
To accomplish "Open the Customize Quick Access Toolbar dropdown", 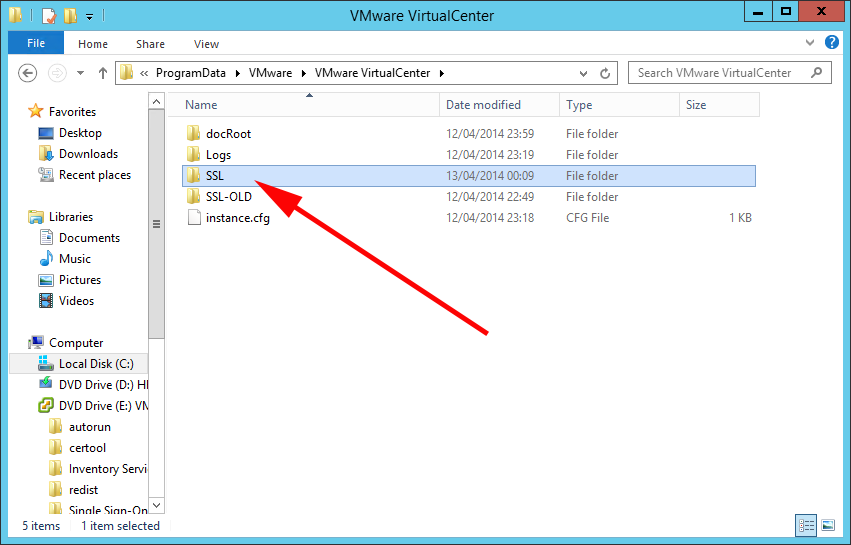I will pyautogui.click(x=90, y=17).
